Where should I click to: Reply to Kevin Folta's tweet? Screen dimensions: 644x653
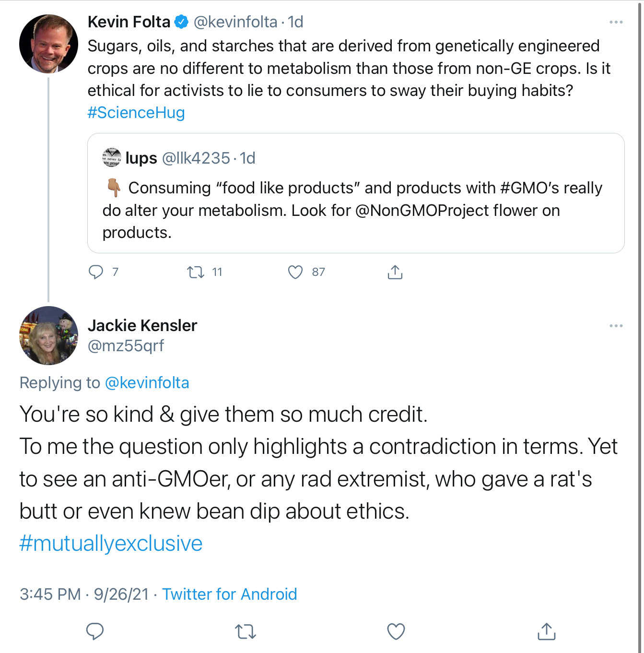click(96, 272)
